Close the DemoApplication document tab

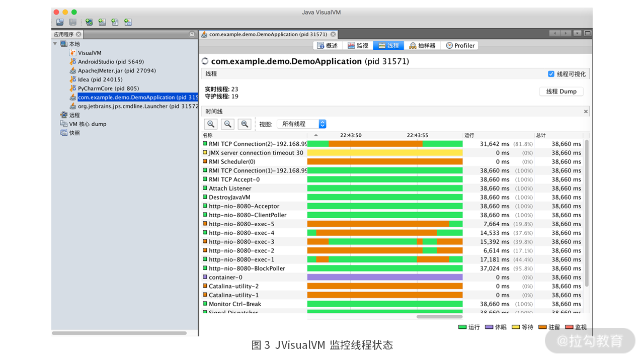pyautogui.click(x=333, y=34)
